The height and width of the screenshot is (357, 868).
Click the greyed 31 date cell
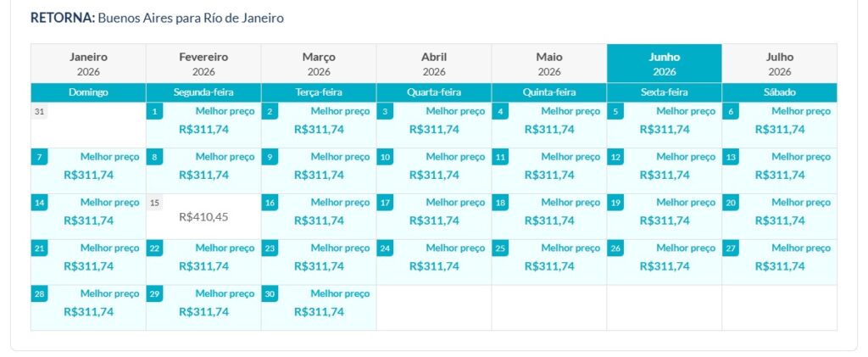[x=88, y=125]
